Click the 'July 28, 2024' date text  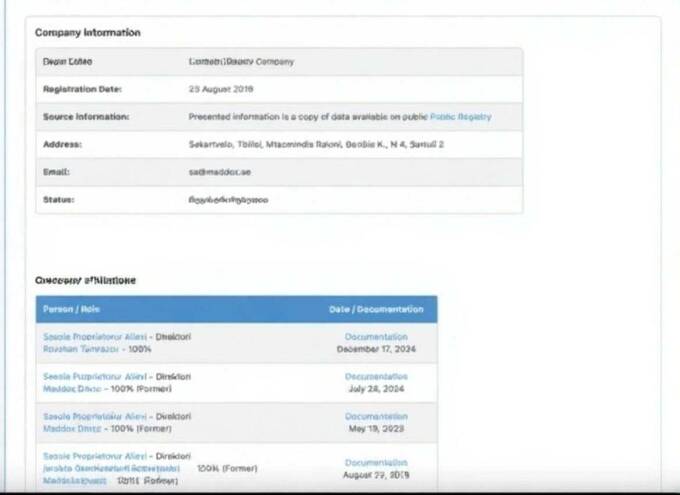pos(376,389)
